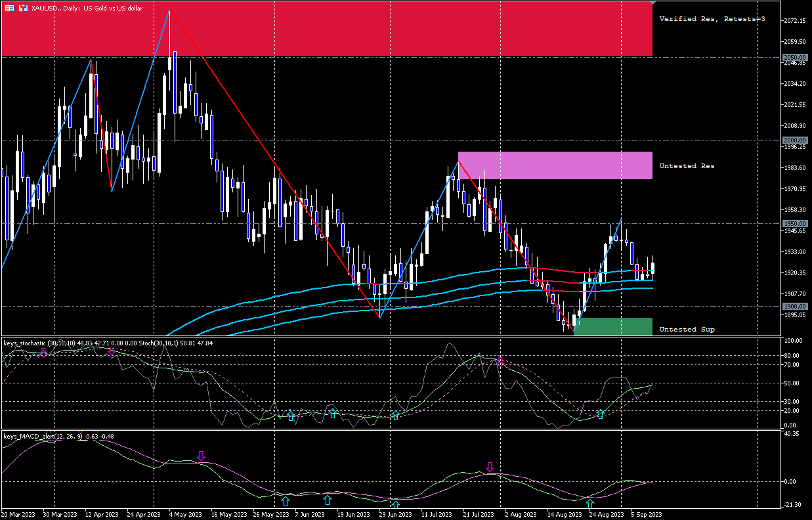Click the "Verified Res, Retests=3" label
This screenshot has height=520, width=812.
(x=712, y=19)
